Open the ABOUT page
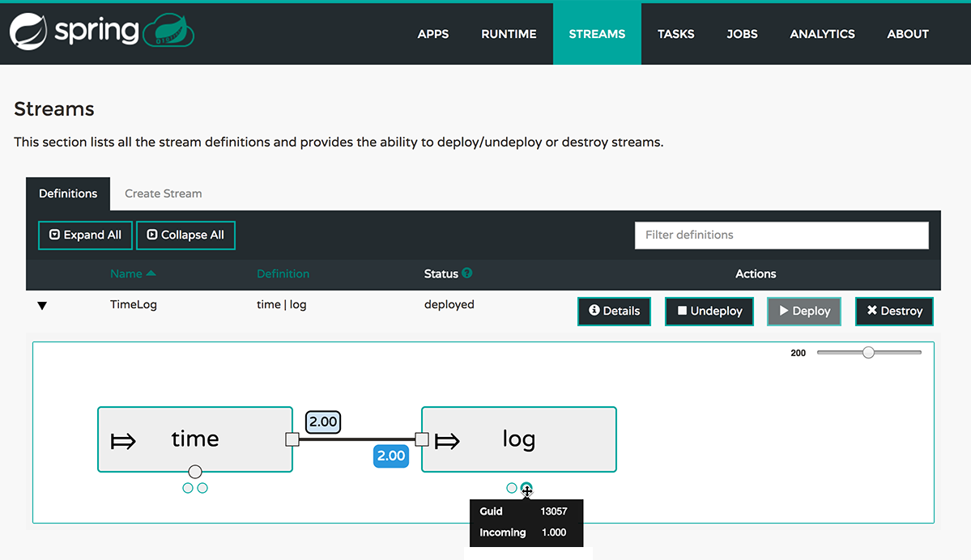Viewport: 971px width, 560px height. point(907,34)
